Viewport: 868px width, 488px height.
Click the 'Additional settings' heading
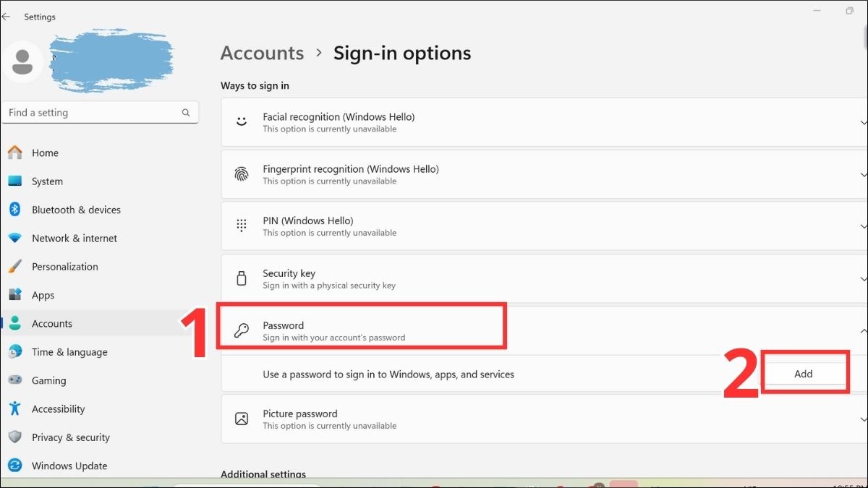click(263, 474)
